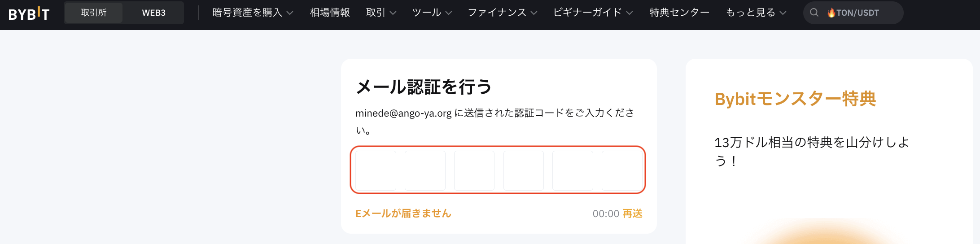Switch to the 取引所 toggle option
The image size is (980, 244).
pyautogui.click(x=94, y=13)
